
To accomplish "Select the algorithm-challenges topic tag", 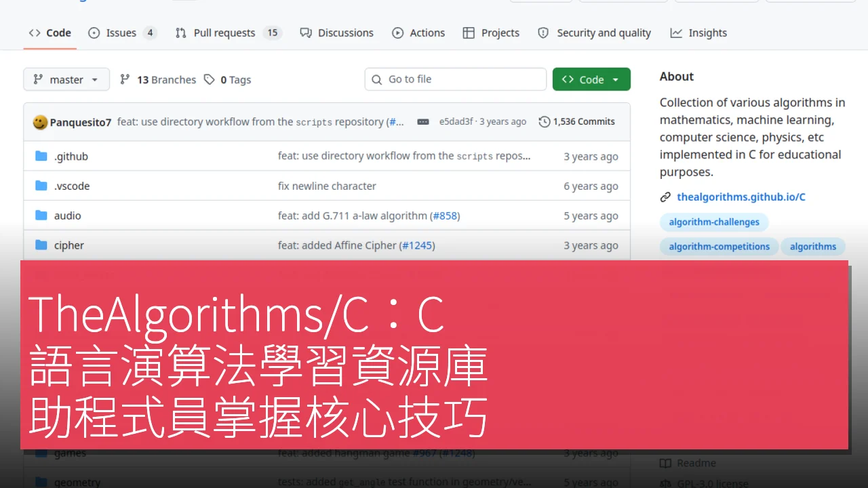I will tap(714, 222).
